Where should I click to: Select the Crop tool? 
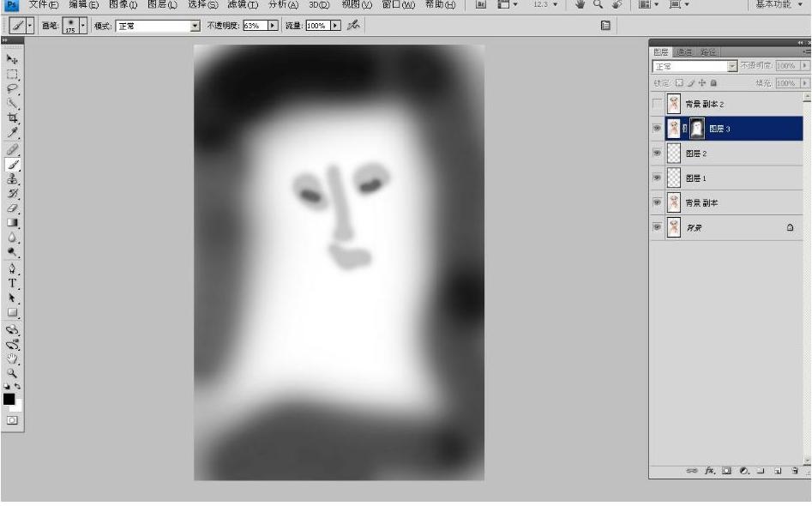click(x=12, y=118)
